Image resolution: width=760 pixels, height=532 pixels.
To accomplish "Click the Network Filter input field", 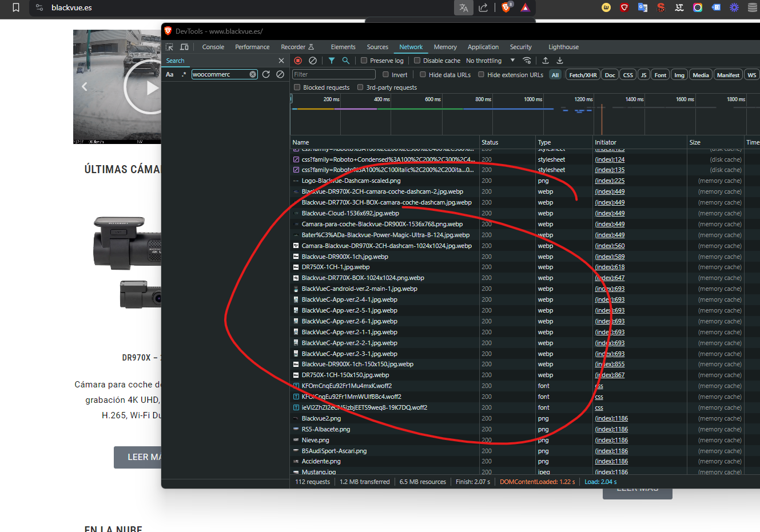I will [333, 74].
